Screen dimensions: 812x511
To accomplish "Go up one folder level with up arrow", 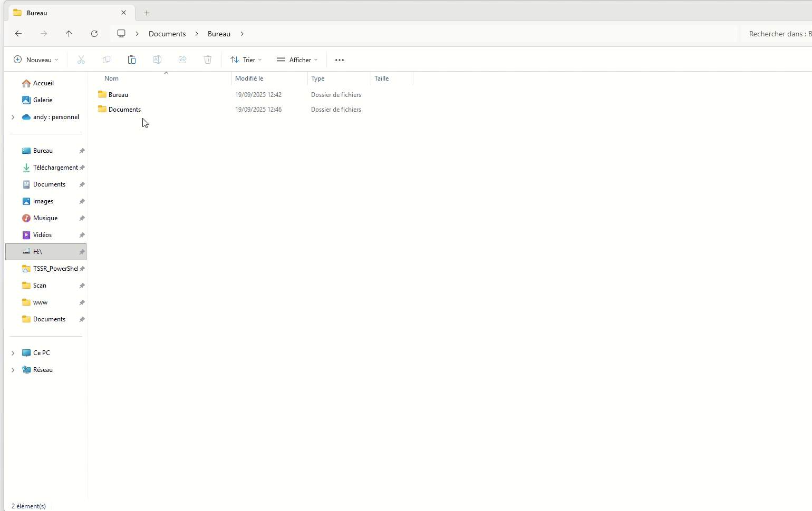I will pos(69,34).
